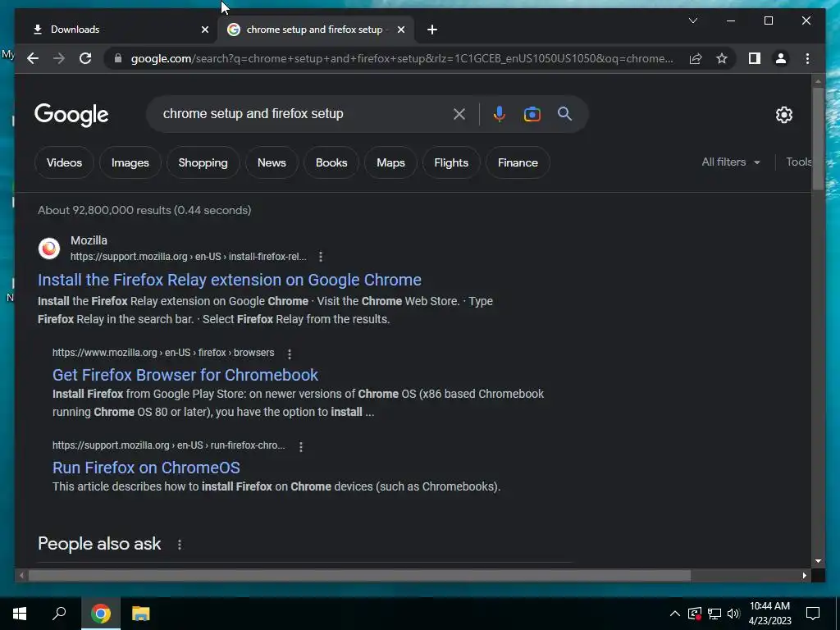Go back to the previous page
840x630 pixels.
(x=33, y=58)
